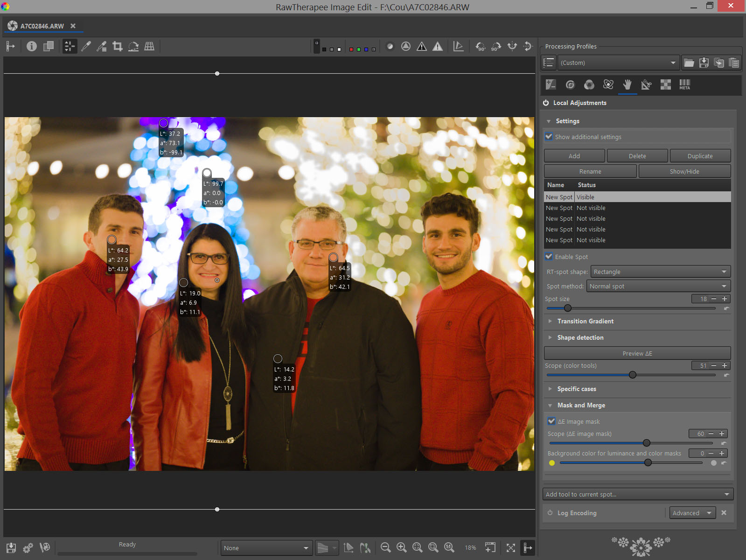This screenshot has width=746, height=560.
Task: Disable the Enable Spot checkbox
Action: click(549, 257)
